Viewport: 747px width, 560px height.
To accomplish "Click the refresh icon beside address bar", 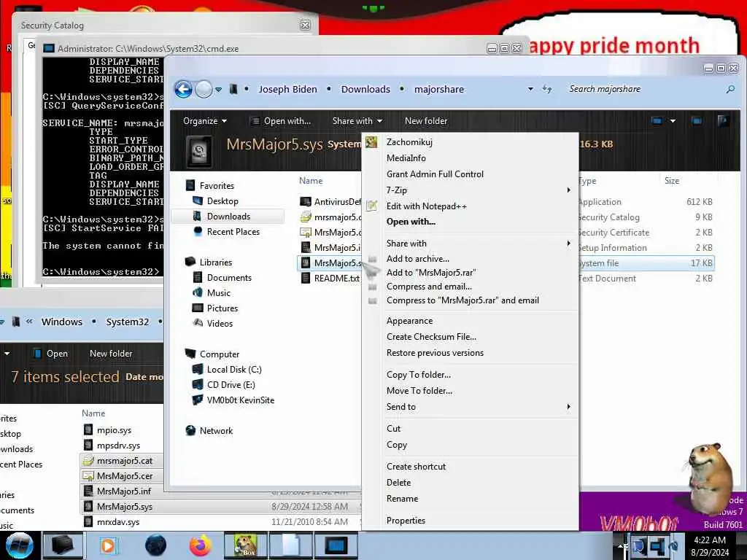I will pos(547,89).
